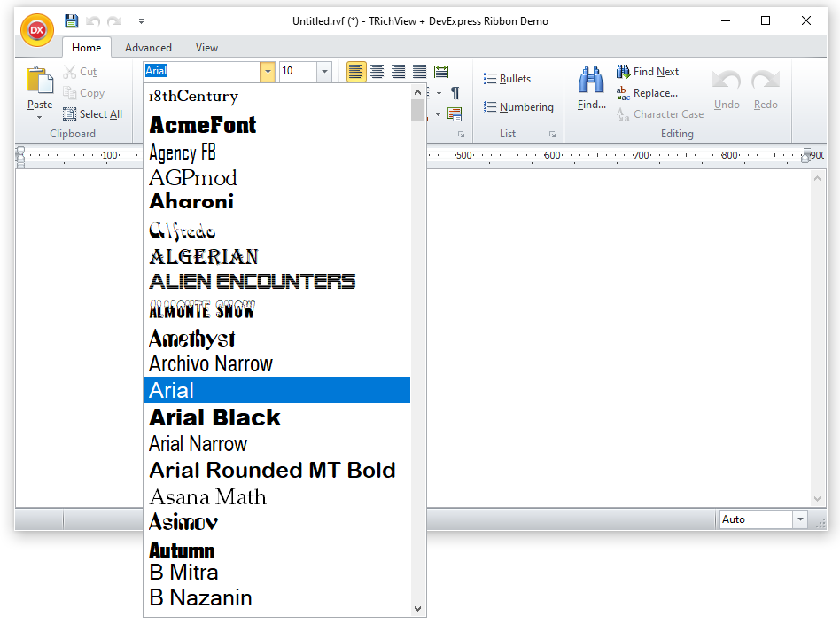840x624 pixels.
Task: Click the font size field showing 10
Action: [x=298, y=71]
